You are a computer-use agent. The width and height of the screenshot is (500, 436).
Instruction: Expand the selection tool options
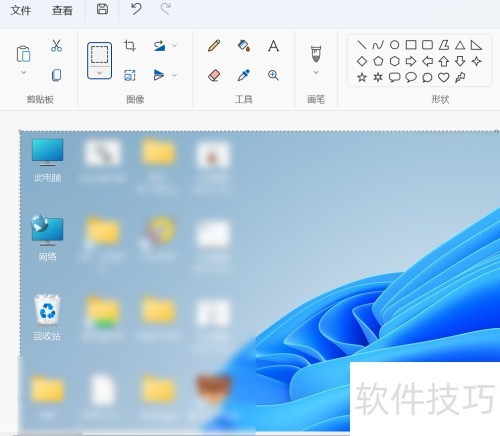(99, 73)
